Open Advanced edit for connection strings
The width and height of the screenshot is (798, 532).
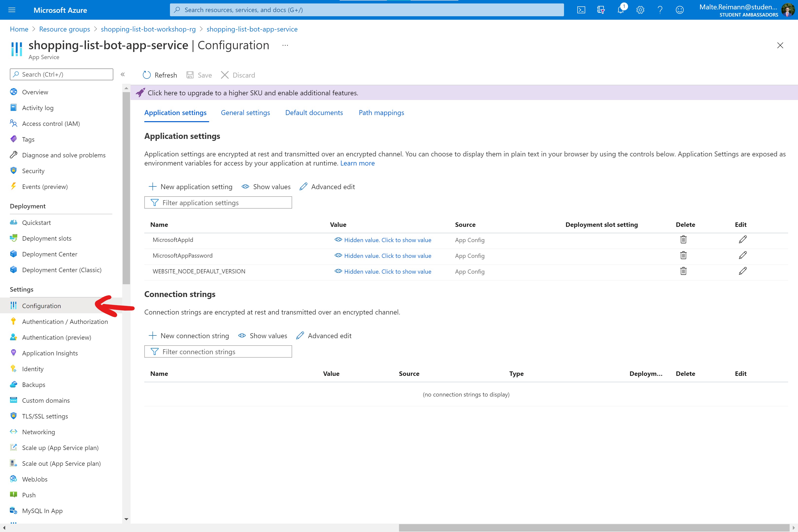[x=324, y=335]
